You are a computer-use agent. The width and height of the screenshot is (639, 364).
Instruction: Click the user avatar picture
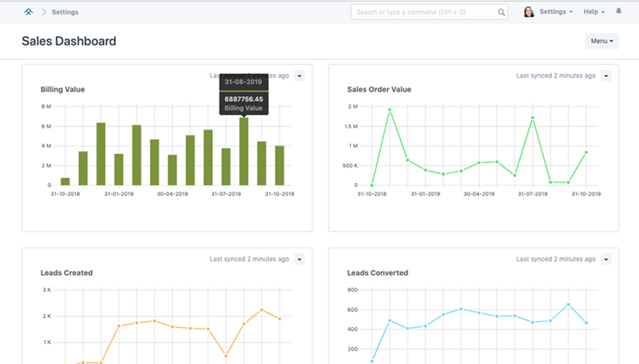[529, 12]
